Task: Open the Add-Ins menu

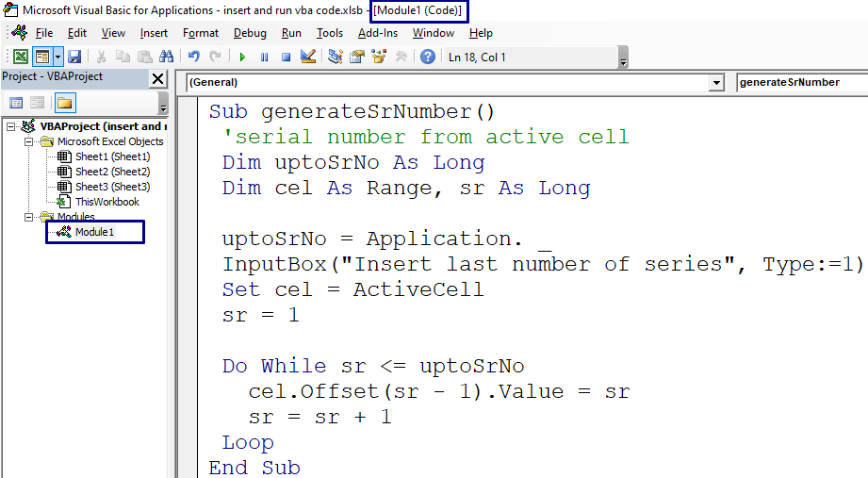Action: [x=378, y=33]
